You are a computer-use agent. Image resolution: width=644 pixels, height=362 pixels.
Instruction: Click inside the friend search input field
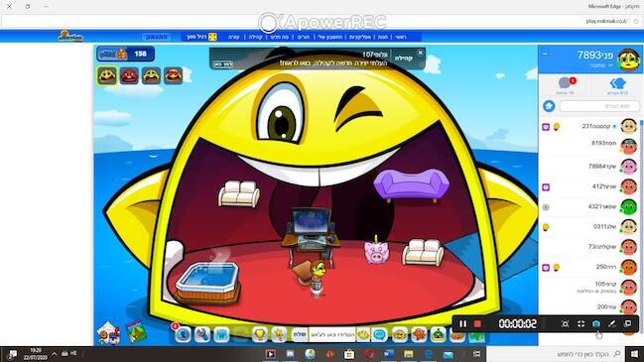coord(599,106)
